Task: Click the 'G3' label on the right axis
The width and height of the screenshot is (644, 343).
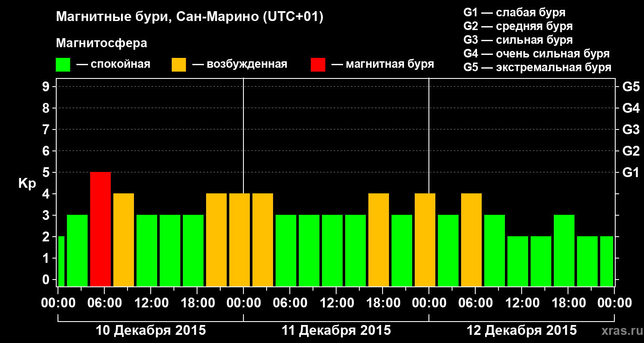Action: coord(631,130)
